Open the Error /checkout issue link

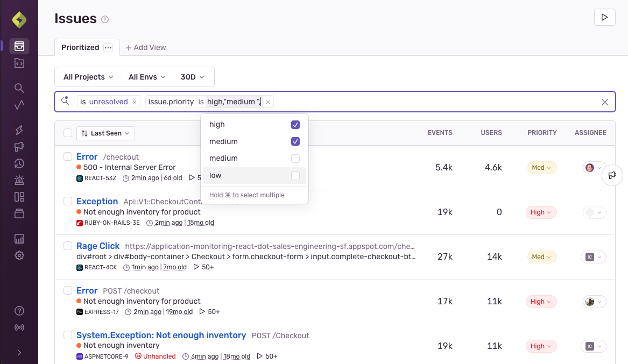click(87, 156)
